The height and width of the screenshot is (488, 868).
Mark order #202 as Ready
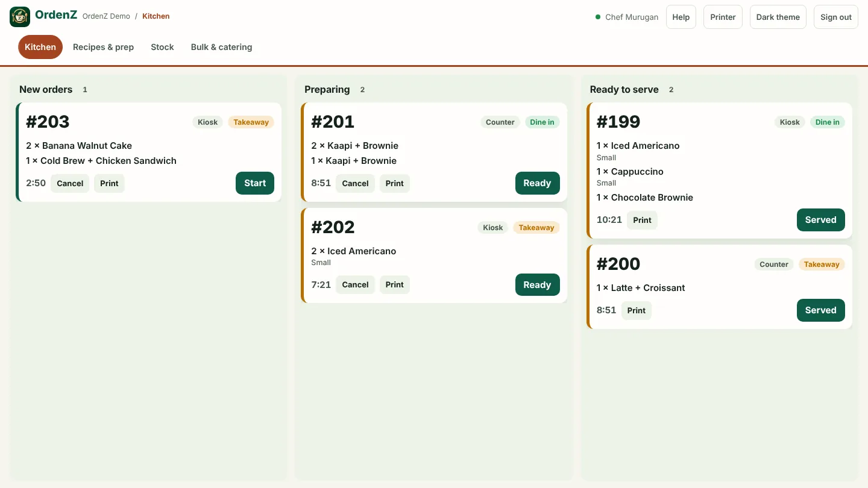tap(537, 284)
